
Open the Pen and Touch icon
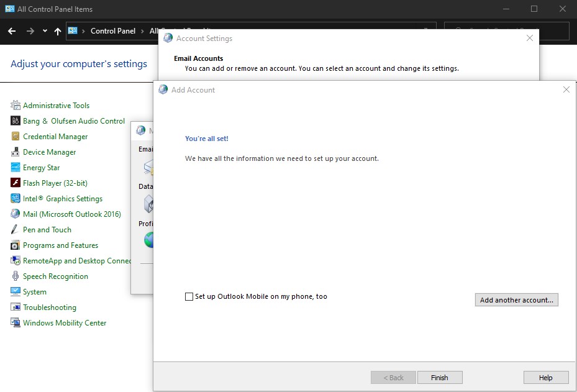click(16, 229)
